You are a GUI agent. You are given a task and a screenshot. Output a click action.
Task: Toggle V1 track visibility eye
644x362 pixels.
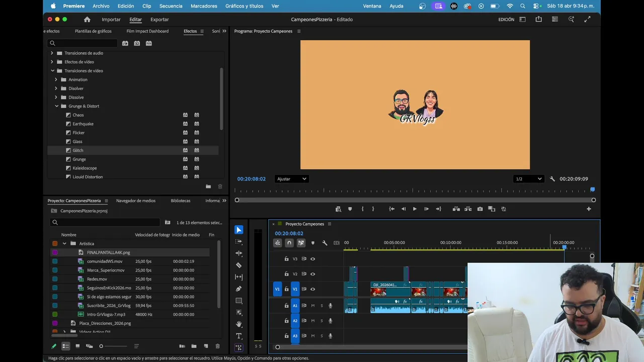click(x=312, y=289)
